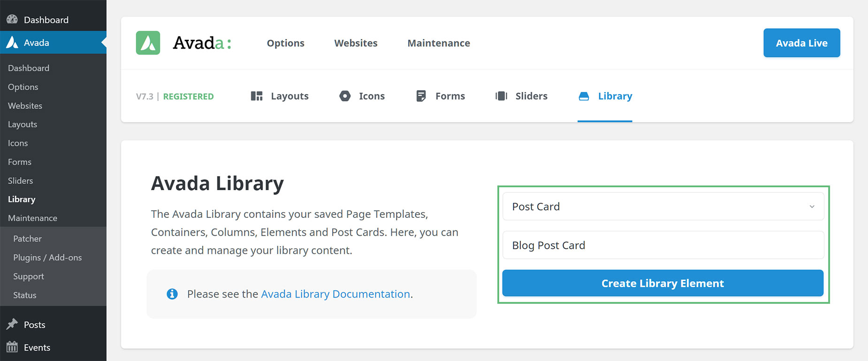
Task: Select Avada in the WordPress sidebar
Action: point(53,42)
